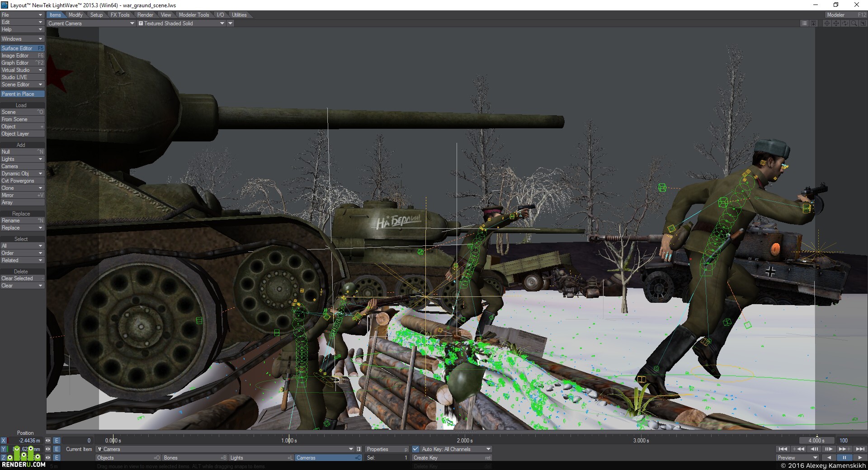Switch to the Render tab

point(145,15)
